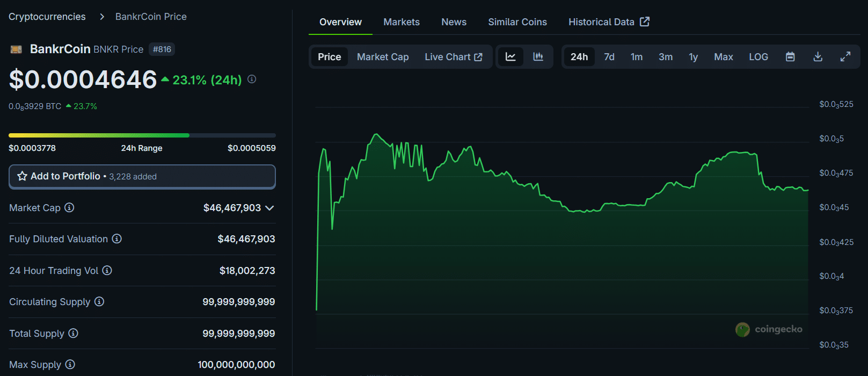Click the $0.0005059 range high value
The width and height of the screenshot is (868, 376).
(252, 148)
